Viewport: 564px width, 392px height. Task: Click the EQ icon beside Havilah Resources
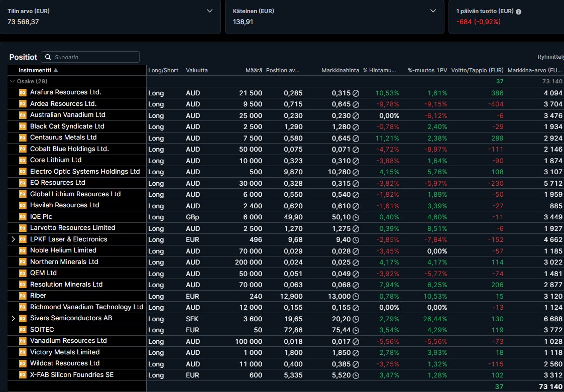[x=23, y=205]
